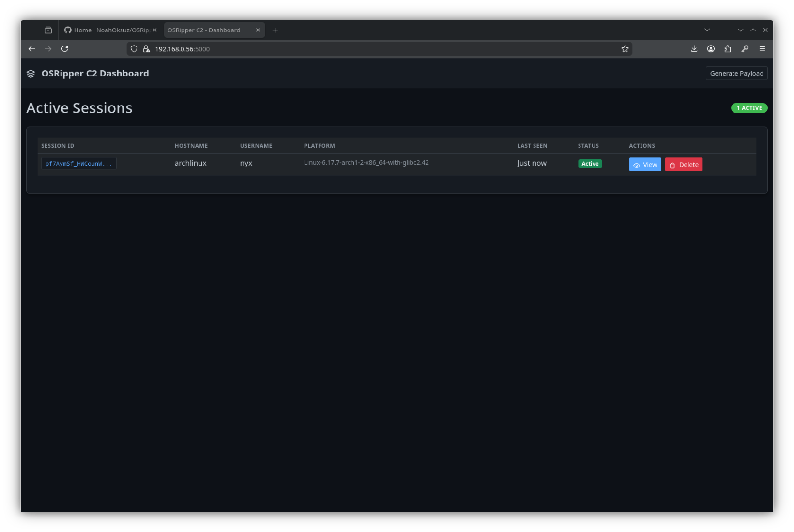Image resolution: width=794 pixels, height=532 pixels.
Task: Click the GitHub logo on the Home tab
Action: pos(68,30)
